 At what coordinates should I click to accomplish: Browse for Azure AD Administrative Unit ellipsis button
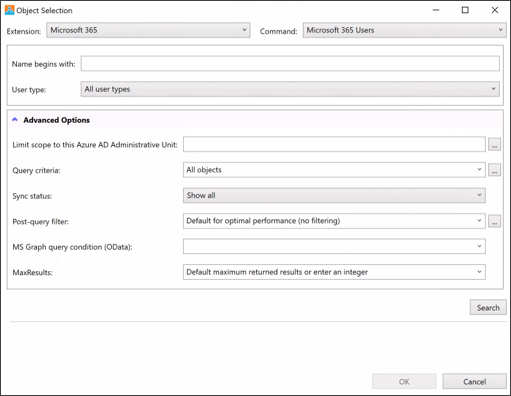(494, 145)
